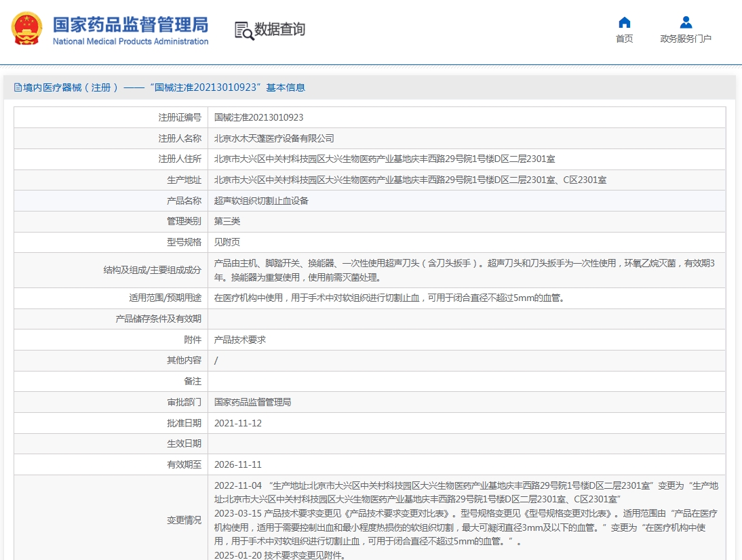Click the 国家药品监督管理局 title text

pos(131,24)
